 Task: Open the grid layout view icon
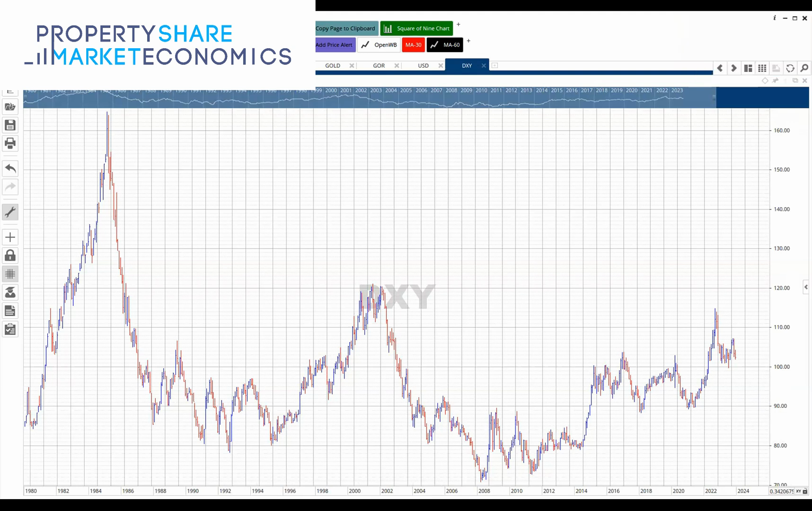(762, 68)
